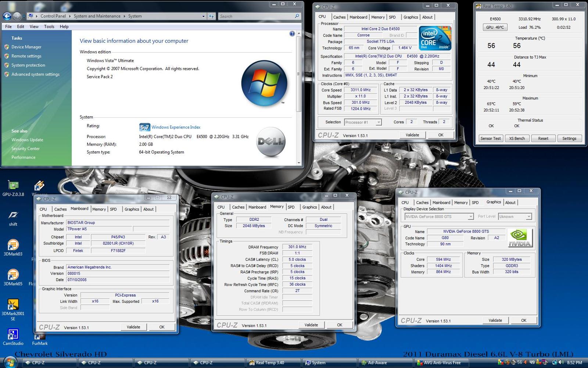Image resolution: width=588 pixels, height=368 pixels.
Task: Click the refresh button beside address bar
Action: 211,16
